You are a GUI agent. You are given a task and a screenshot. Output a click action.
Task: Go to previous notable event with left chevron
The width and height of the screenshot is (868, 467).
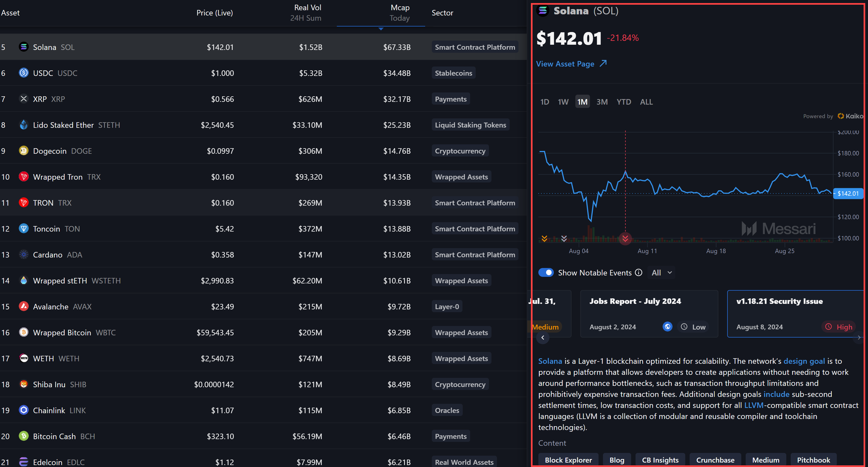click(542, 337)
